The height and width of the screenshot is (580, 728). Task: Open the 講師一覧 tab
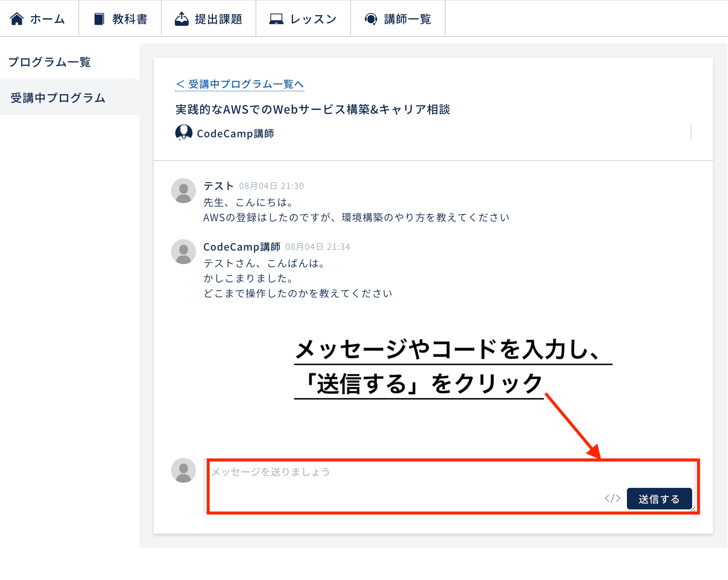tap(398, 19)
